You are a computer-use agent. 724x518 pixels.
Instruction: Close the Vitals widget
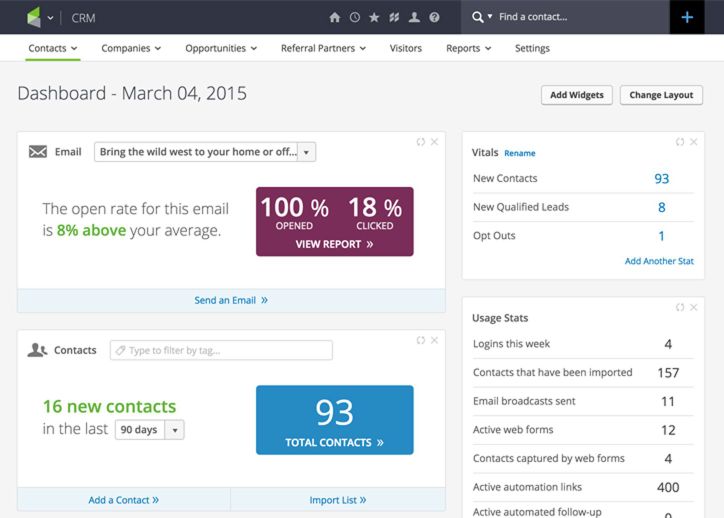(x=694, y=142)
